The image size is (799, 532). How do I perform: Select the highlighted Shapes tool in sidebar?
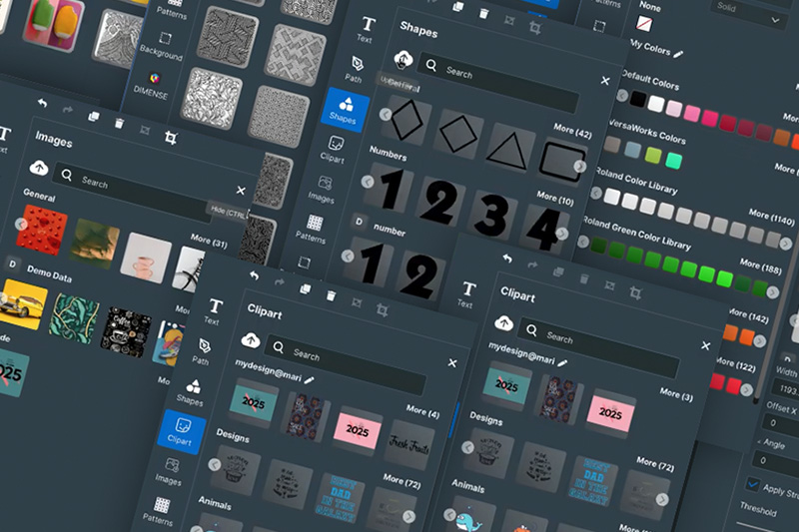click(343, 108)
